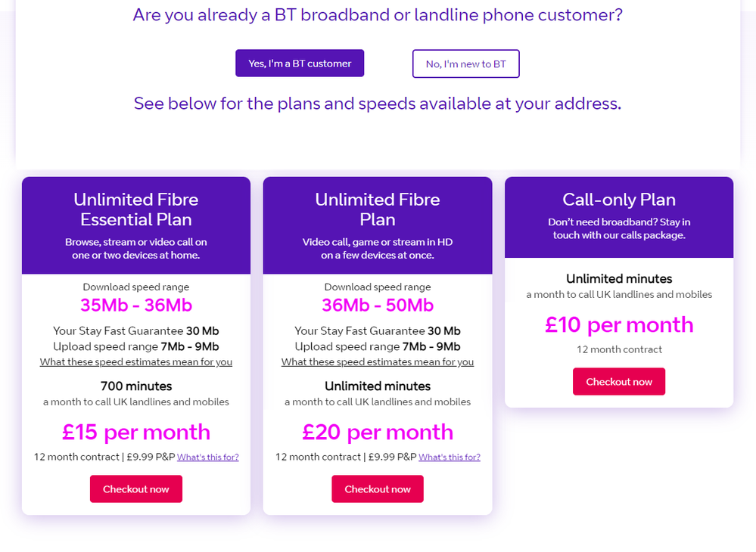This screenshot has height=552, width=756.
Task: Click the £15 per month price
Action: [x=136, y=433]
